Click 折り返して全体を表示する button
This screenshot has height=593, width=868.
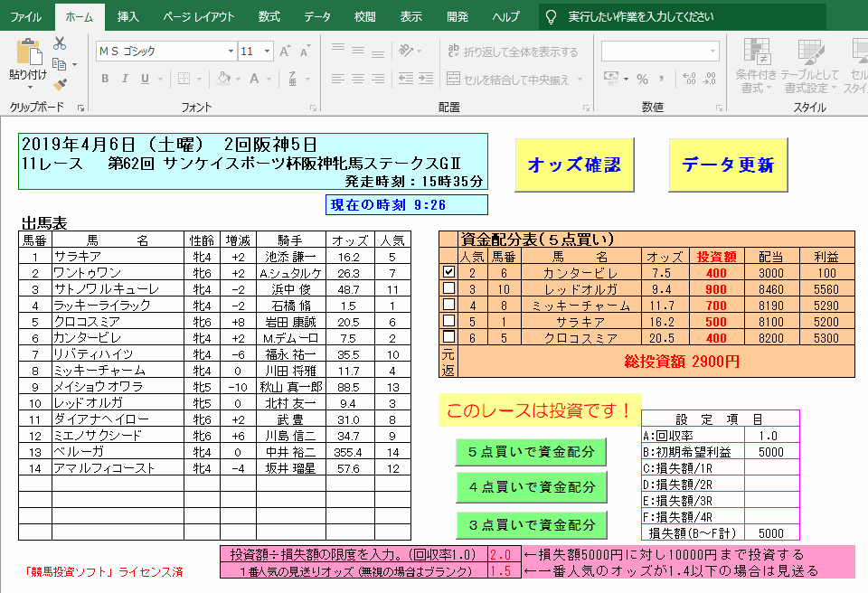pos(513,52)
